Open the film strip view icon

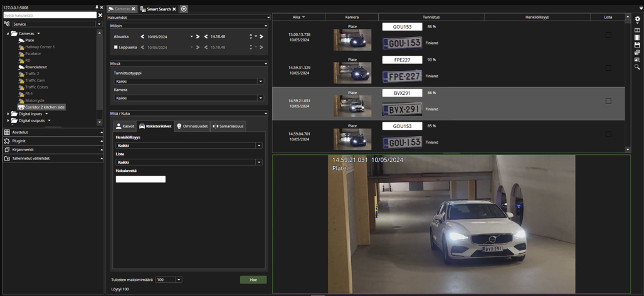(637, 38)
